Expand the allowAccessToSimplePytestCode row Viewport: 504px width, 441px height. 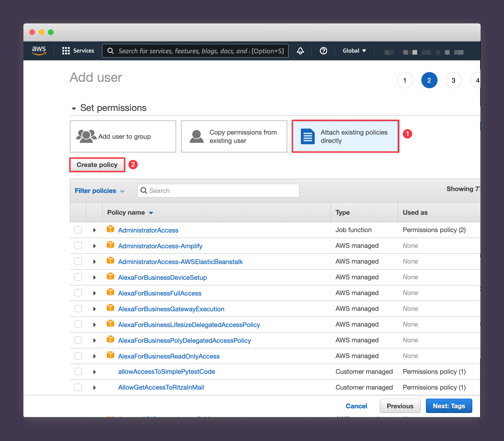pyautogui.click(x=94, y=372)
